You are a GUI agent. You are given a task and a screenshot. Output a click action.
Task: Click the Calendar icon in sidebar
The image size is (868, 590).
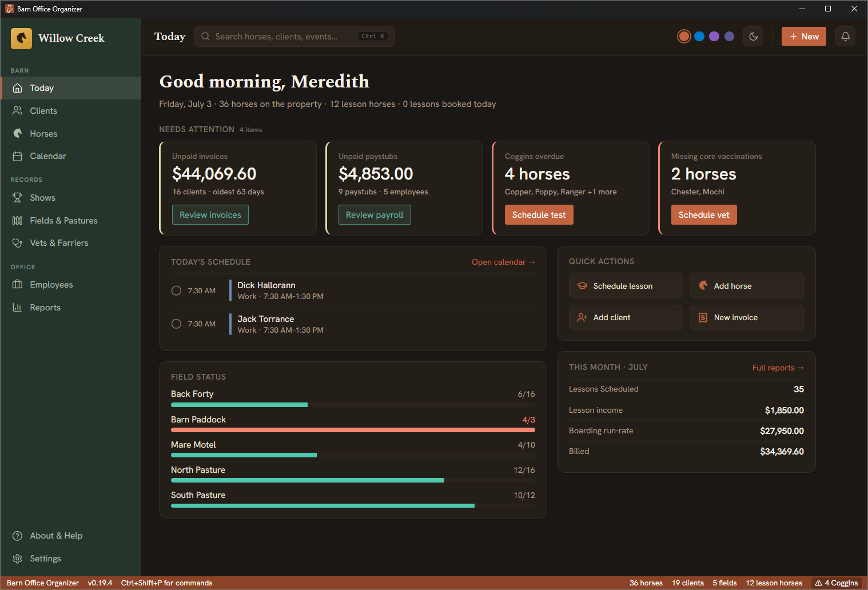(x=18, y=156)
